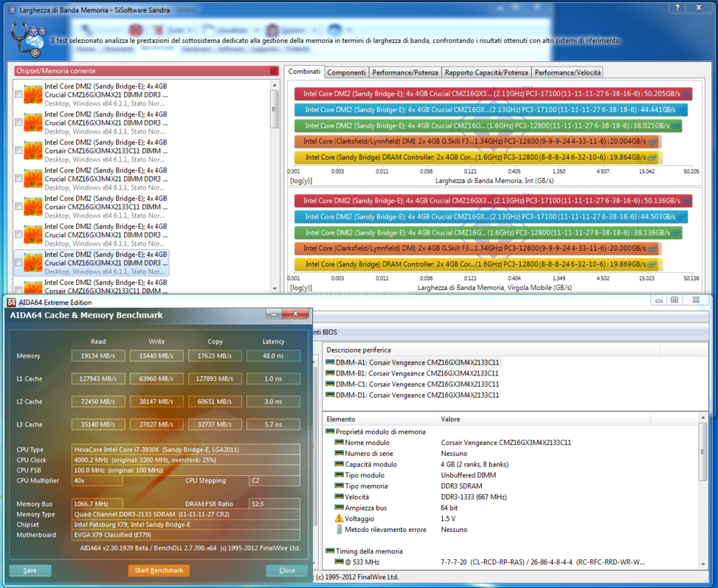Switch to Performance/Velocità tab
Screen dimensions: 718x588
coord(567,73)
